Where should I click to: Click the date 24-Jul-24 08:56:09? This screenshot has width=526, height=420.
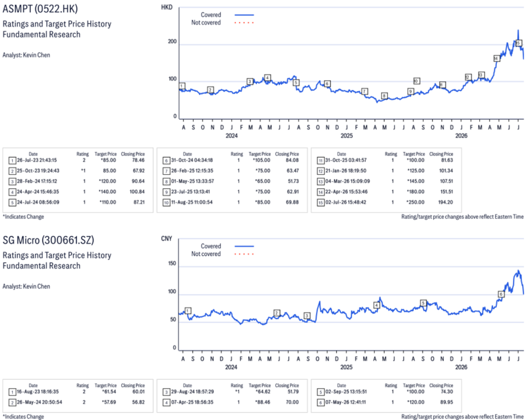coord(38,202)
